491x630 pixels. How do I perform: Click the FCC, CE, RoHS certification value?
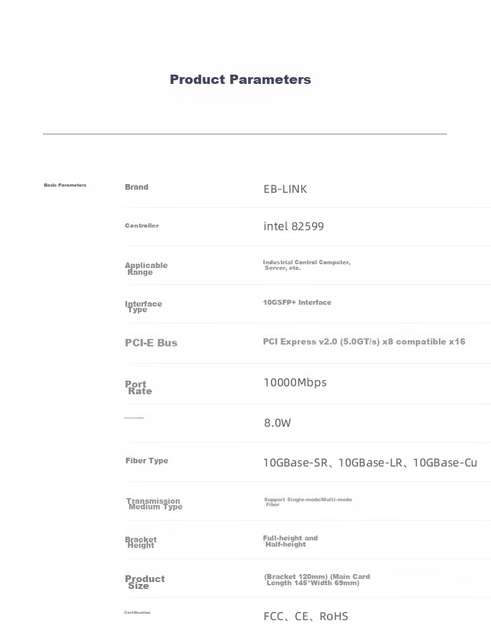tap(306, 616)
